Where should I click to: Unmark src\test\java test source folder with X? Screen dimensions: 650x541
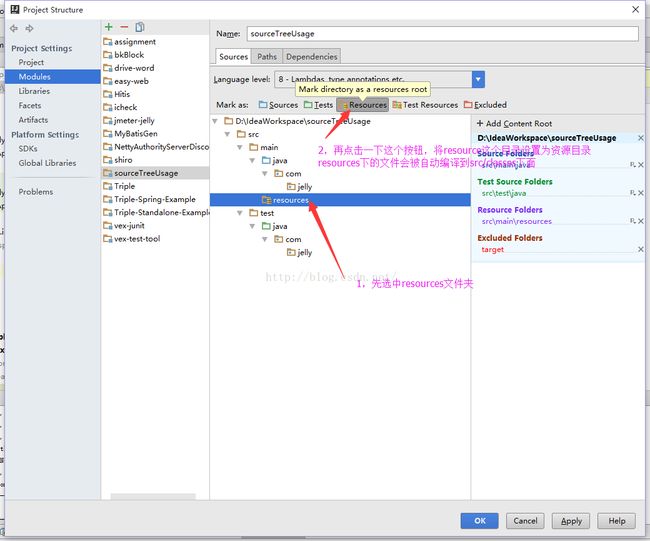pos(641,193)
